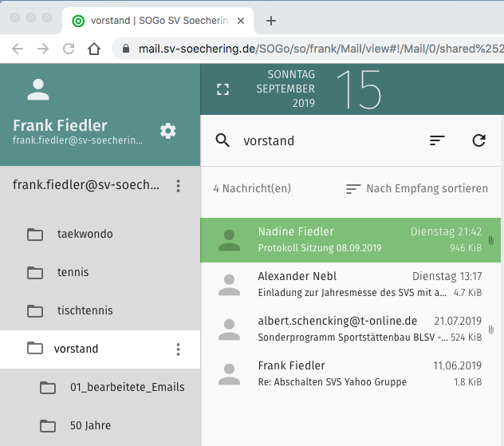
Task: Refresh the mailbox with the reload icon
Action: [x=478, y=140]
